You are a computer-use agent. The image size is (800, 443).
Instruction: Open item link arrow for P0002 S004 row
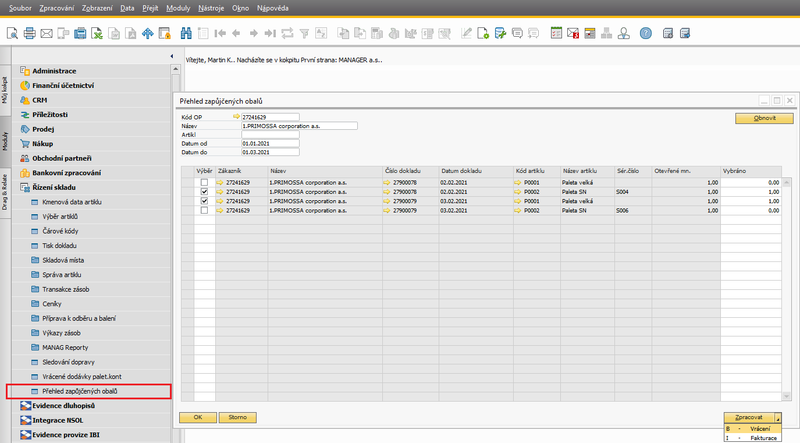(x=518, y=192)
